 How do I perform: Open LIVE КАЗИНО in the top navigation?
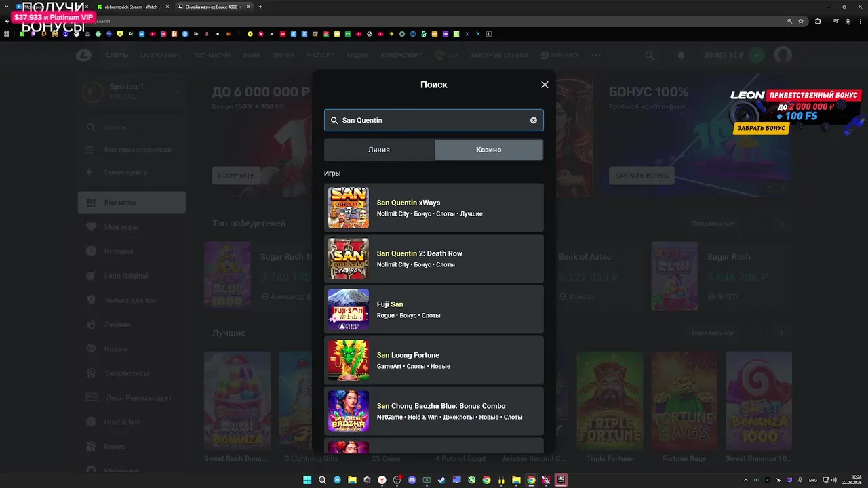point(161,56)
